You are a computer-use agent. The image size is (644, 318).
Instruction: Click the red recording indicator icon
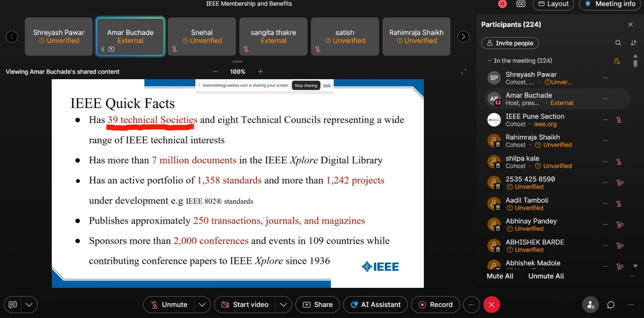point(502,4)
